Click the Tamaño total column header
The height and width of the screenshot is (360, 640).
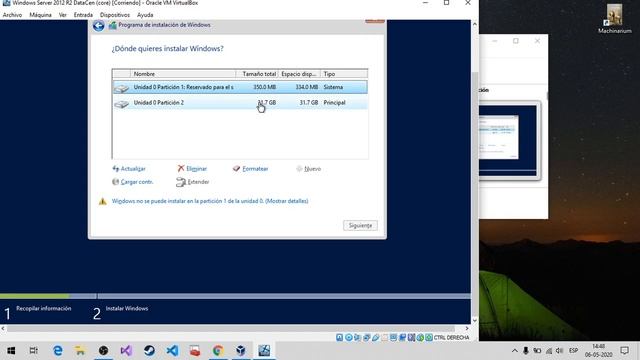pyautogui.click(x=257, y=74)
